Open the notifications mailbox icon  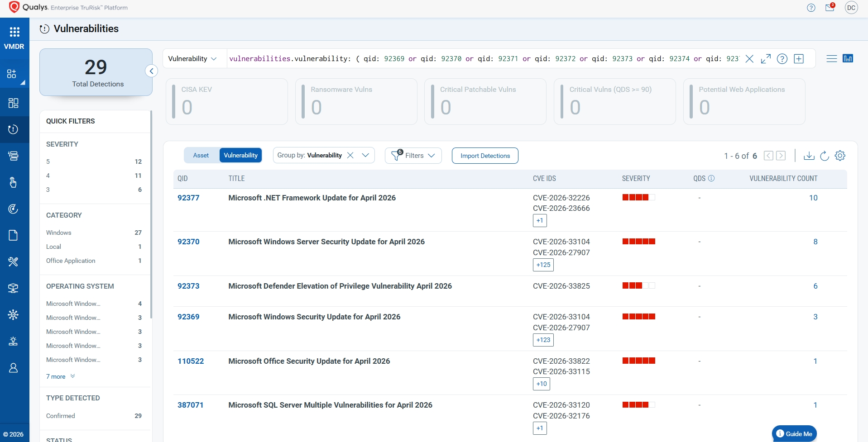click(830, 8)
